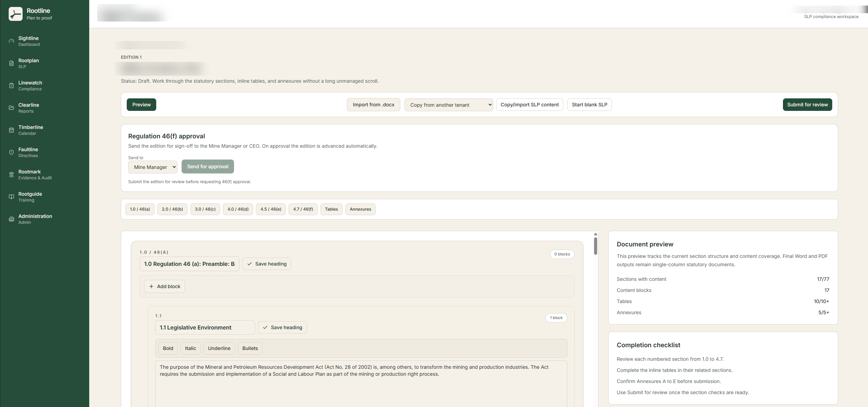
Task: Toggle Italic formatting
Action: [x=191, y=348]
